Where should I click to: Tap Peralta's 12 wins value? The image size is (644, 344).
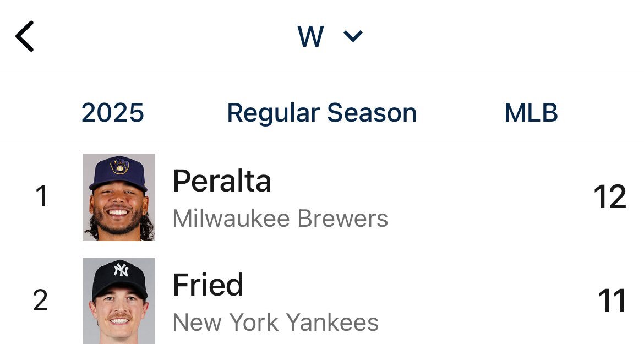point(610,197)
